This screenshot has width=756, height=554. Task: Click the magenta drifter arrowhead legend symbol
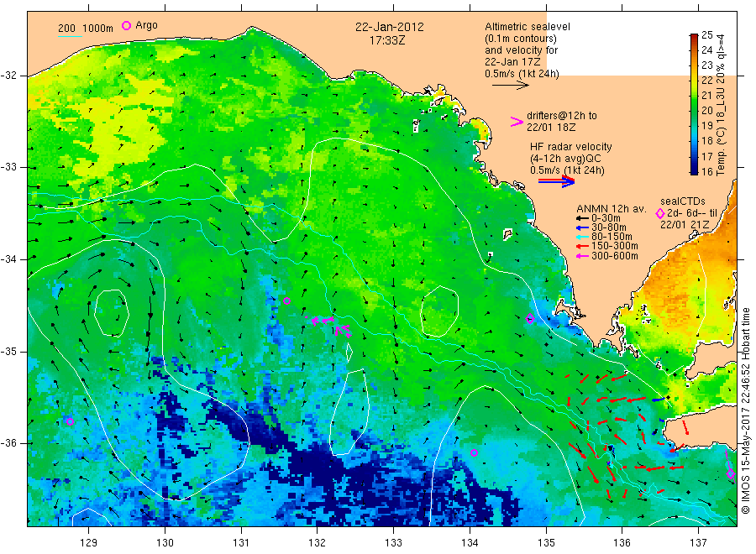(517, 122)
